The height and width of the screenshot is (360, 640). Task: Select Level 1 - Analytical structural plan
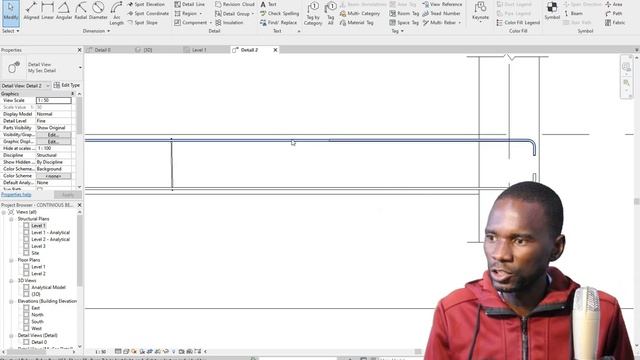click(x=51, y=233)
